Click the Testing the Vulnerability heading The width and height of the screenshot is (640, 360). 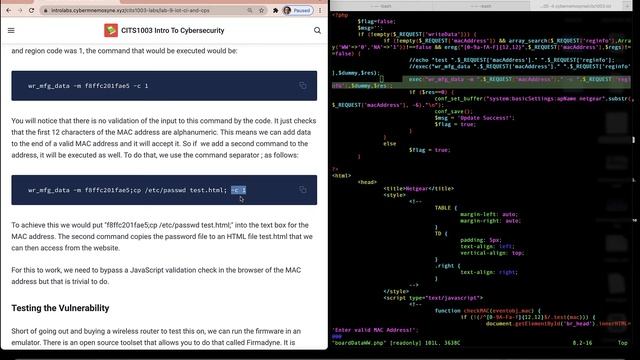click(60, 308)
